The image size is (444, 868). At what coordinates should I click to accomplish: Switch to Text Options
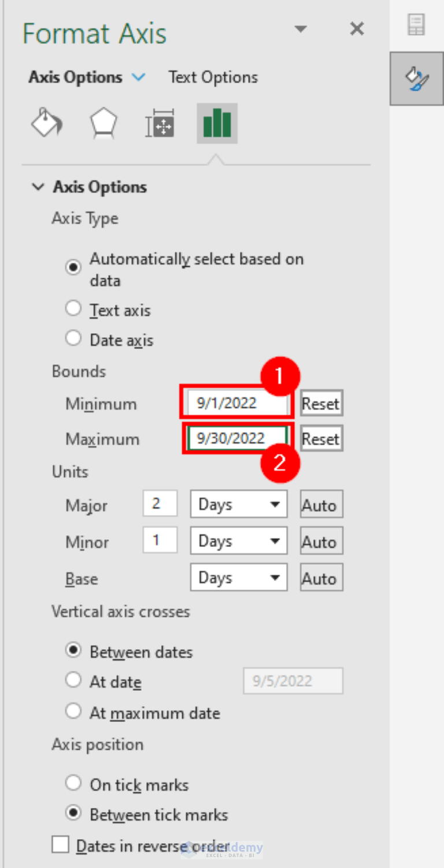(213, 77)
